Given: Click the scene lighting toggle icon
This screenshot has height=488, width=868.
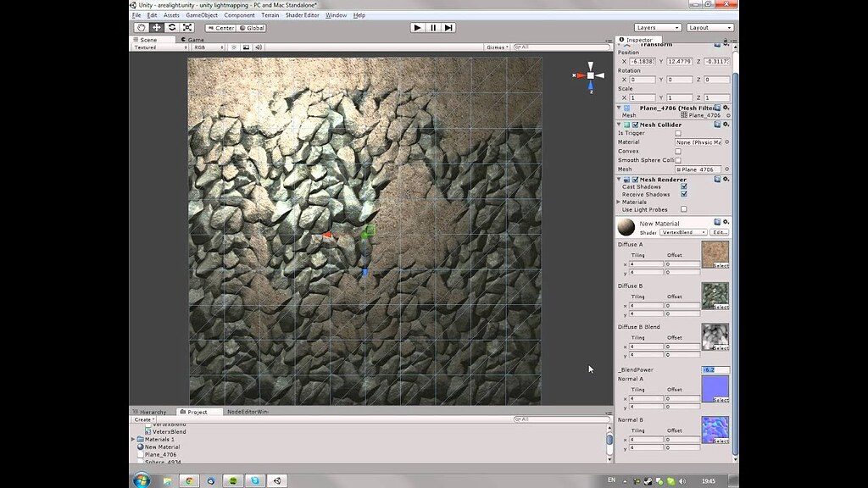Looking at the screenshot, I should coord(234,47).
